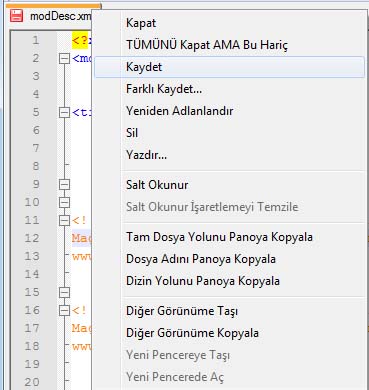Toggle Salt Okunur read-only mode

(x=230, y=185)
